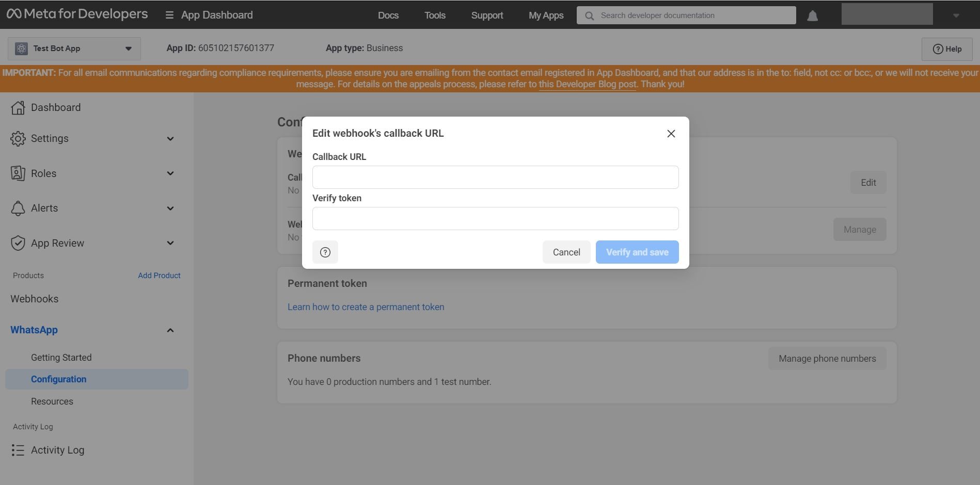
Task: Click the Add Product link
Action: (x=159, y=276)
